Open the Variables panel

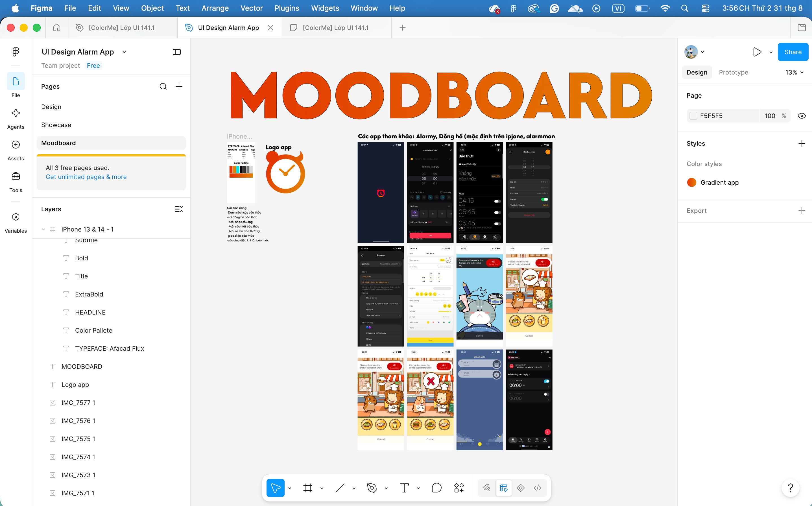[x=16, y=223]
